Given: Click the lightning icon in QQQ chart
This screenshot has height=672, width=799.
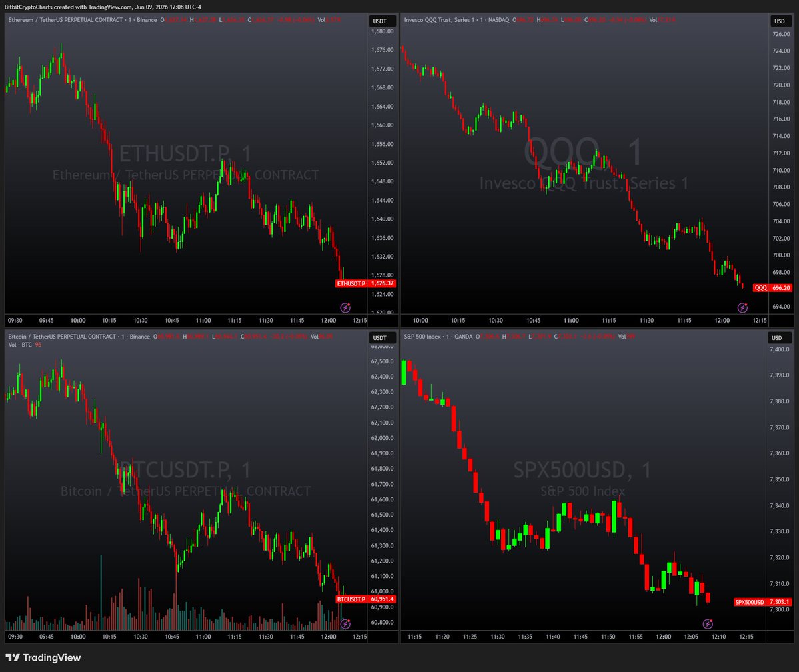Looking at the screenshot, I should tap(742, 307).
